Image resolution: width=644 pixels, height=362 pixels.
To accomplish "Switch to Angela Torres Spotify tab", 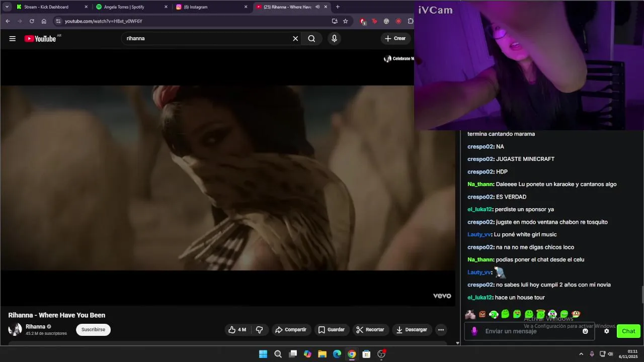I will [132, 7].
